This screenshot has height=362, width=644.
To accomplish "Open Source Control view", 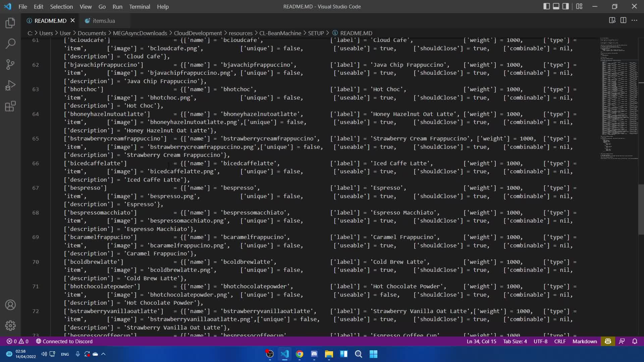I will [10, 64].
